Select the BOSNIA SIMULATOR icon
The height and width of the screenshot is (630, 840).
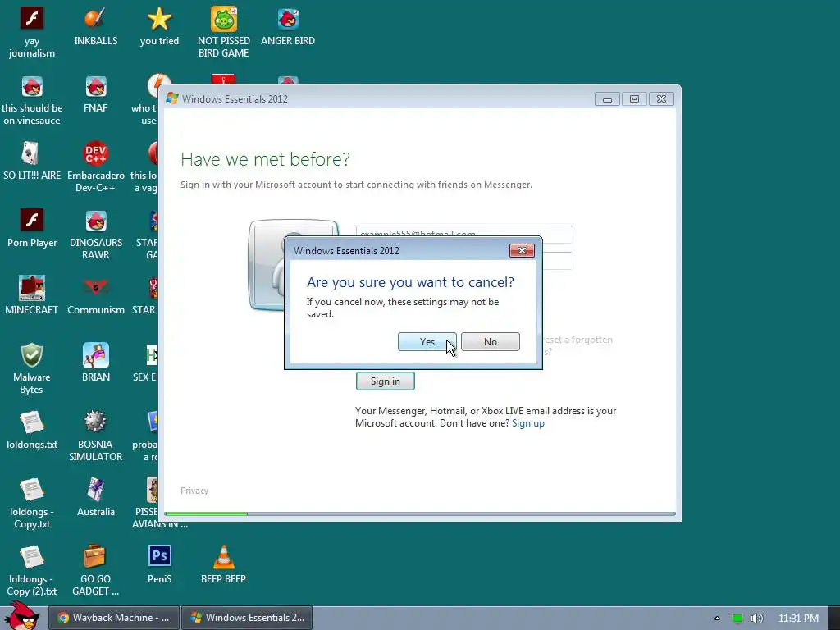[95, 436]
